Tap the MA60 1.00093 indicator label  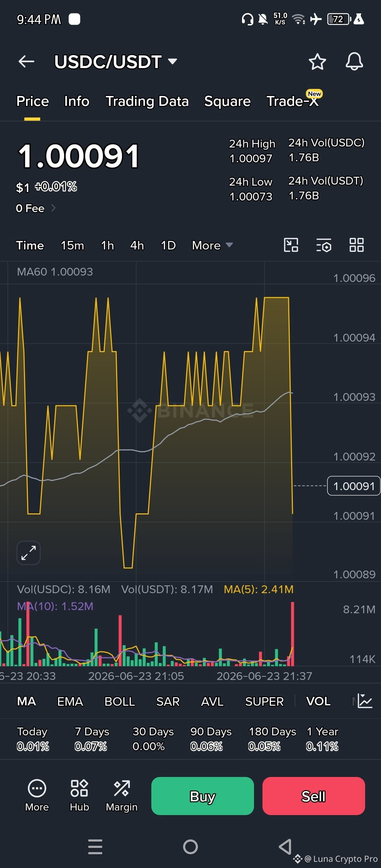pos(55,272)
